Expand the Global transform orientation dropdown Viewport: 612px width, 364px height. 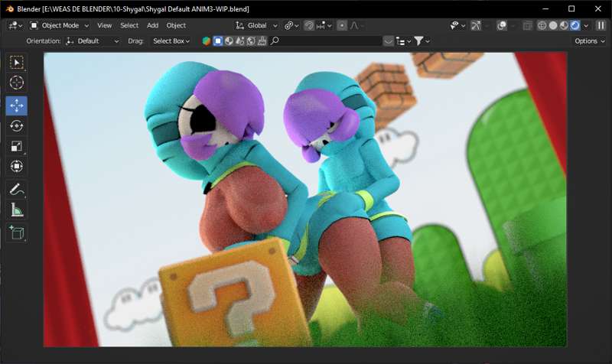[256, 25]
